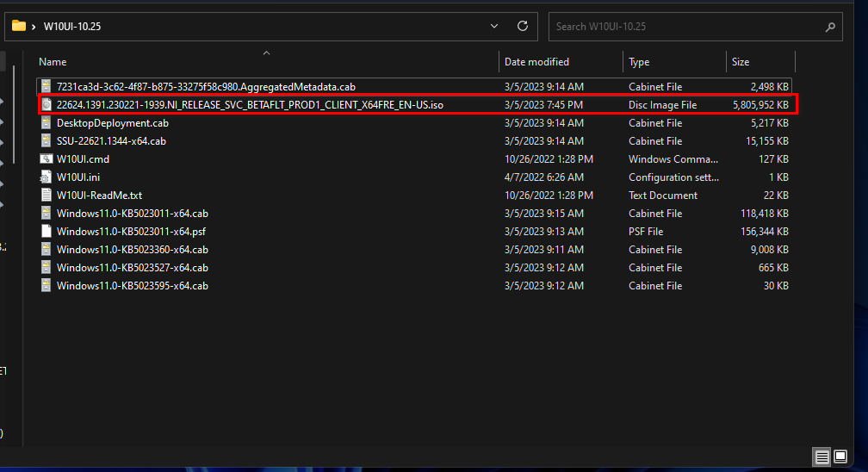Select the Windows11.0-KB5023011-x64.psf file name

pyautogui.click(x=131, y=232)
